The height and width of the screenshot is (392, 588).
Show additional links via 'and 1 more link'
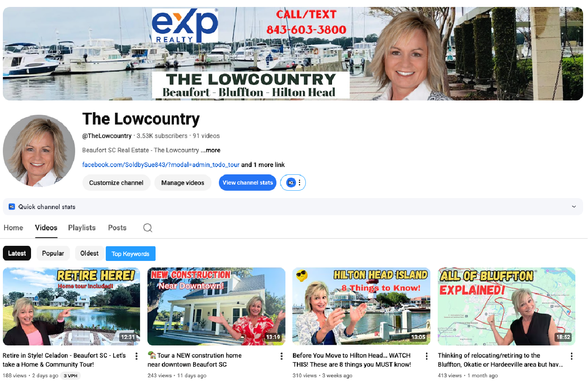point(263,165)
